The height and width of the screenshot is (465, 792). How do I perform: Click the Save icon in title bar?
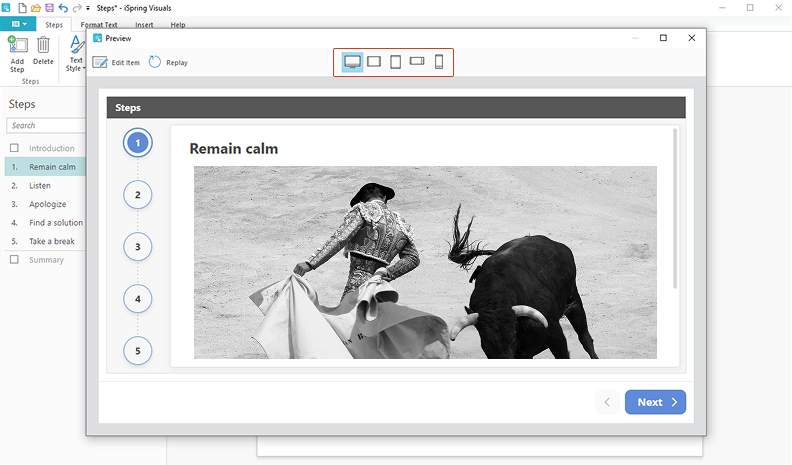[49, 7]
